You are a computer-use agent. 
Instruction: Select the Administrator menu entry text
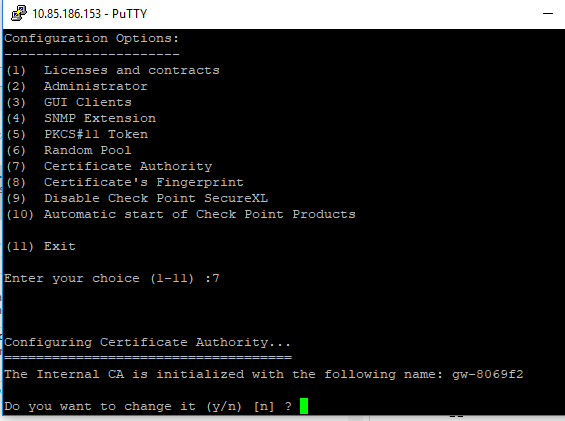[95, 86]
